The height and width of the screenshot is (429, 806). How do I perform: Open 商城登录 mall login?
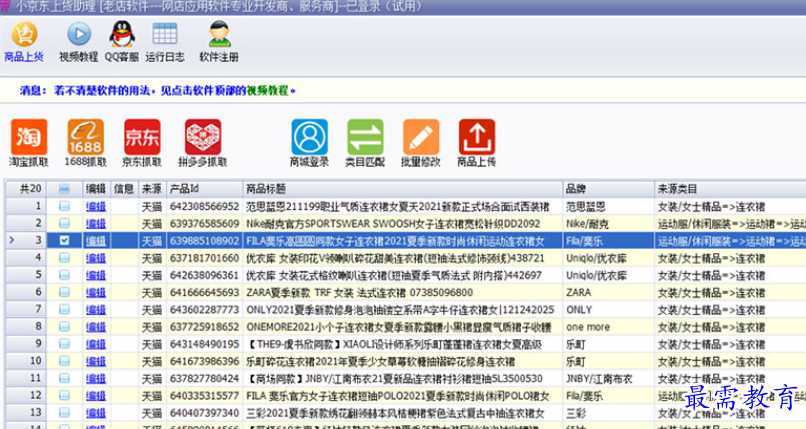click(x=309, y=143)
